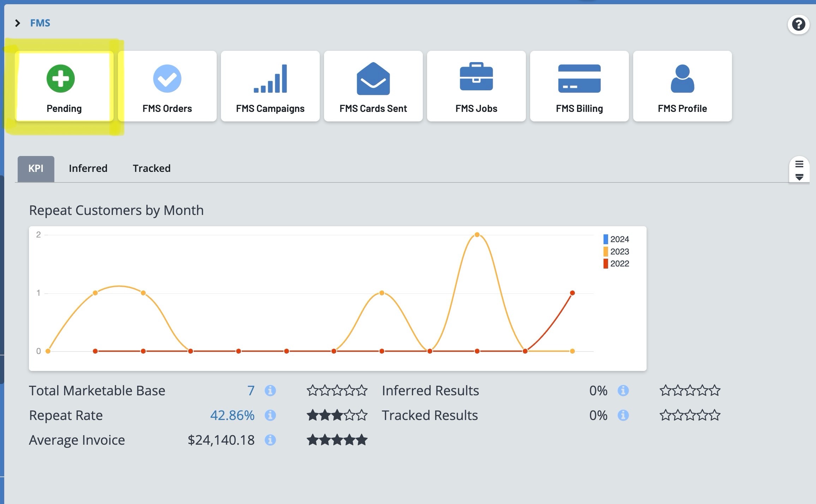The height and width of the screenshot is (504, 816).
Task: Open FMS Jobs briefcase tile
Action: (476, 86)
